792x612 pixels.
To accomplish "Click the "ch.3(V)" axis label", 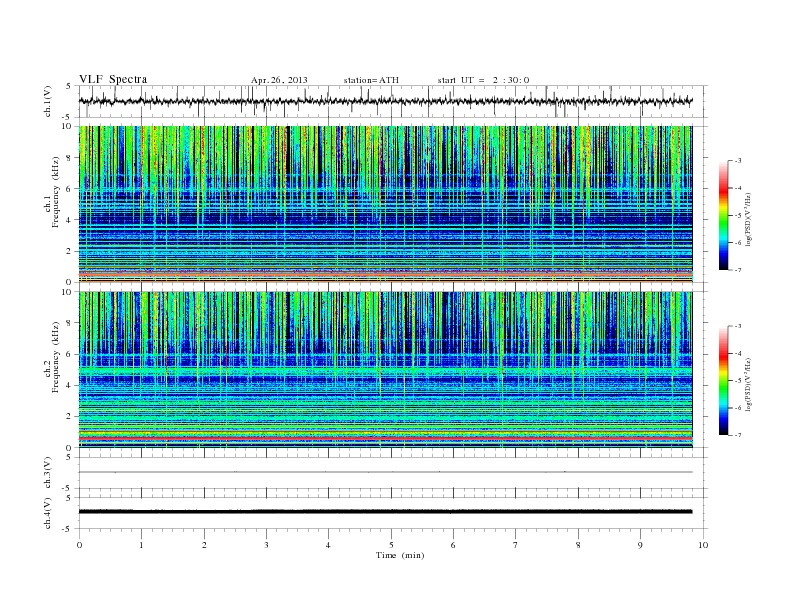I will pos(47,475).
